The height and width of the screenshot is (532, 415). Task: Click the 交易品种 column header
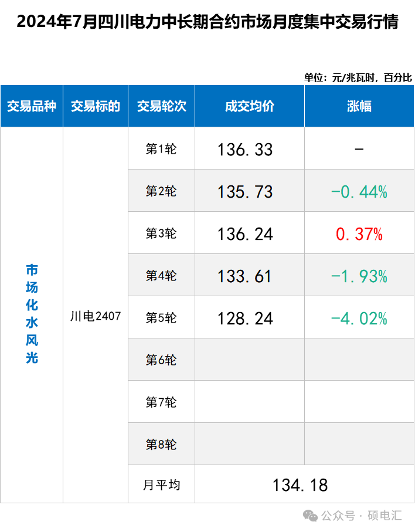[x=32, y=106]
